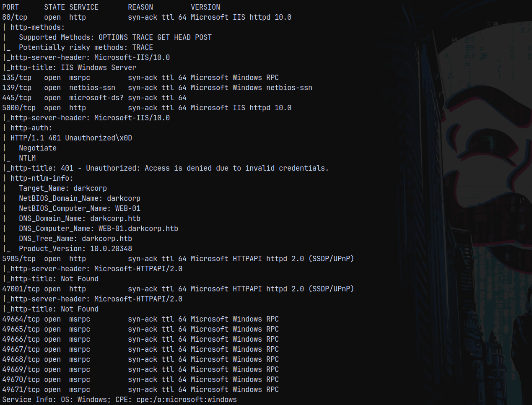Click the NetBIOS_Computer_Name: WEB-01 line
The image size is (532, 405).
tap(80, 208)
